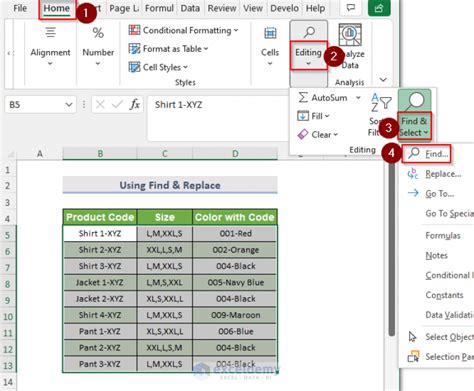This screenshot has height=391, width=474.
Task: Select Notes in Find & Select menu
Action: click(436, 255)
